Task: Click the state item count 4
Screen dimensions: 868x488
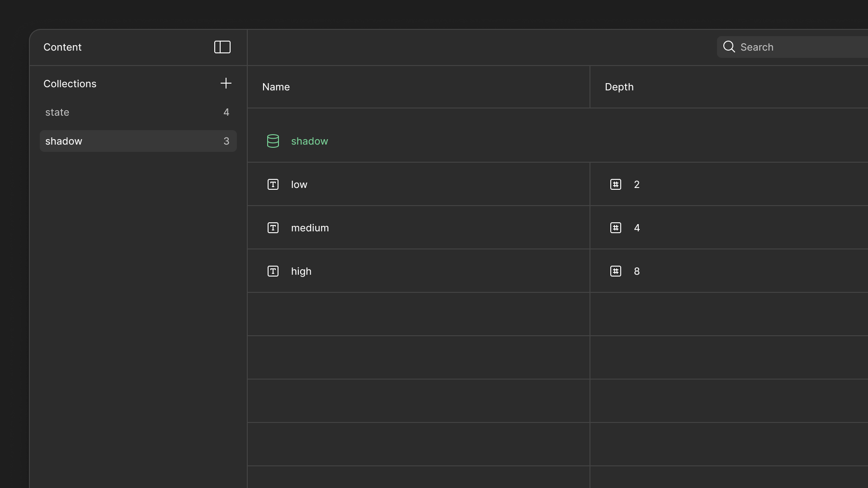Action: [x=226, y=112]
